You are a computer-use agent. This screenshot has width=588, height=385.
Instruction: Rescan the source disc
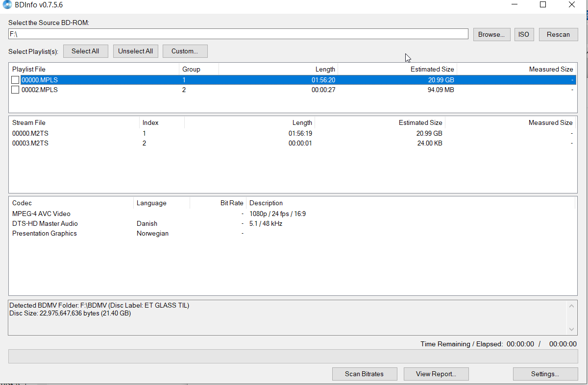[559, 34]
